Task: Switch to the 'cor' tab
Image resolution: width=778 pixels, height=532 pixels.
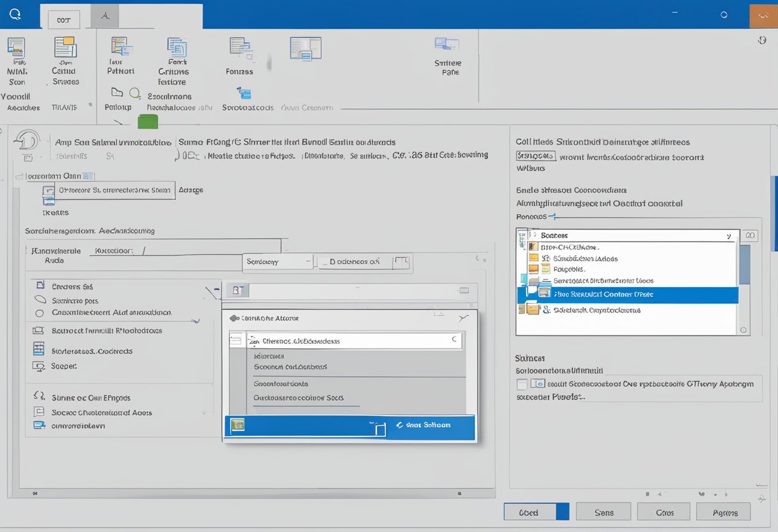Action: coord(63,20)
